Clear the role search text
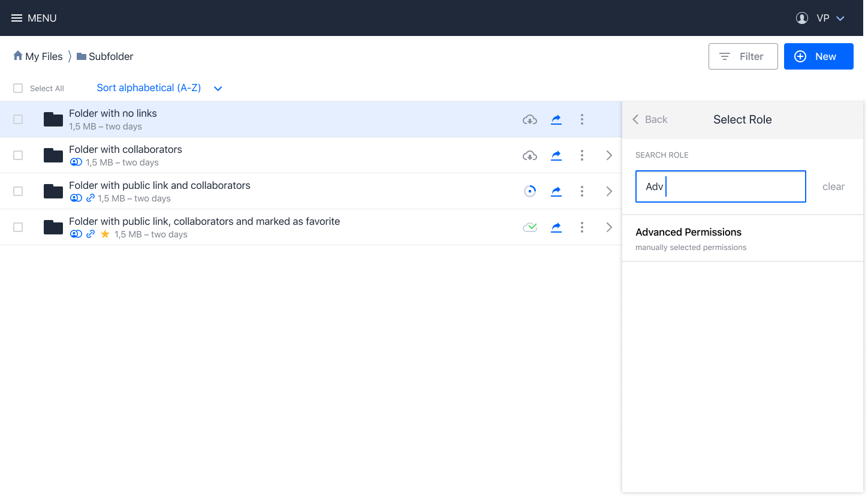 [x=833, y=186]
